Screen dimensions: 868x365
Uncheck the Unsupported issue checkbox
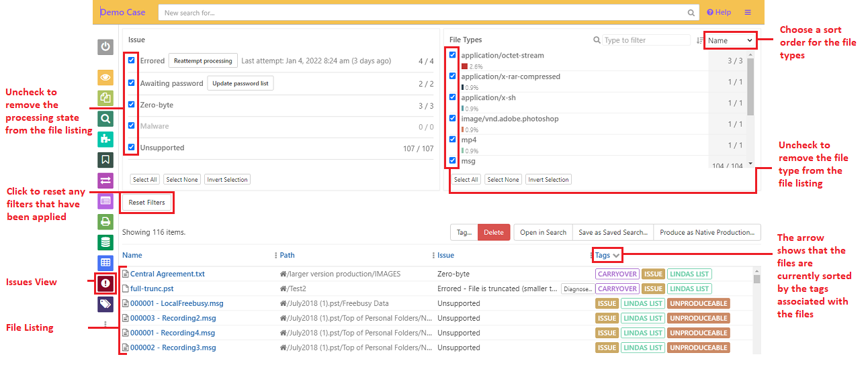pyautogui.click(x=132, y=147)
